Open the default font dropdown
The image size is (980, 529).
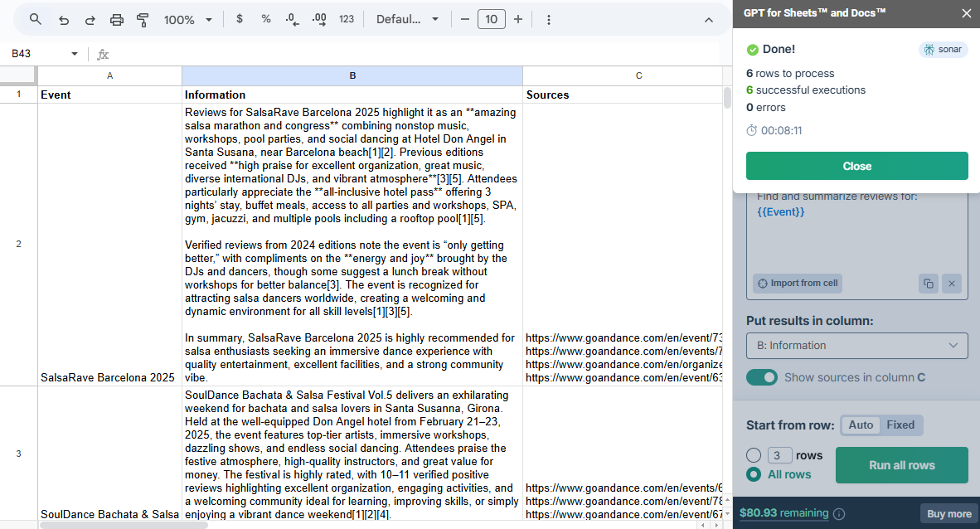[407, 19]
